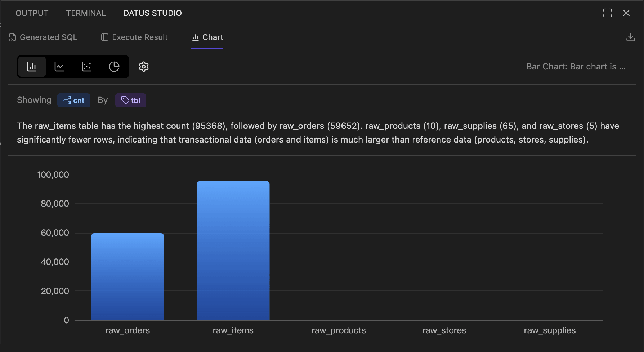Image resolution: width=644 pixels, height=352 pixels.
Task: Switch to the pie chart type icon
Action: [x=114, y=67]
